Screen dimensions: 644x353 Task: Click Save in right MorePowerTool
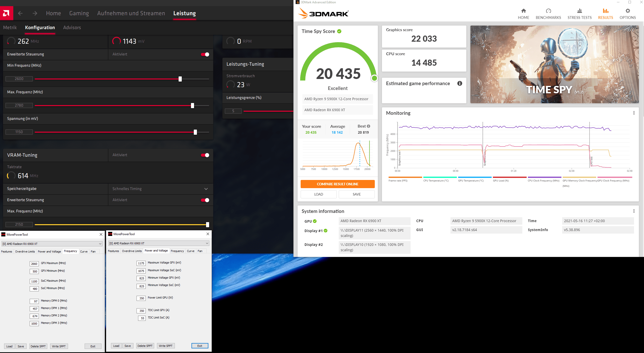[x=128, y=346]
